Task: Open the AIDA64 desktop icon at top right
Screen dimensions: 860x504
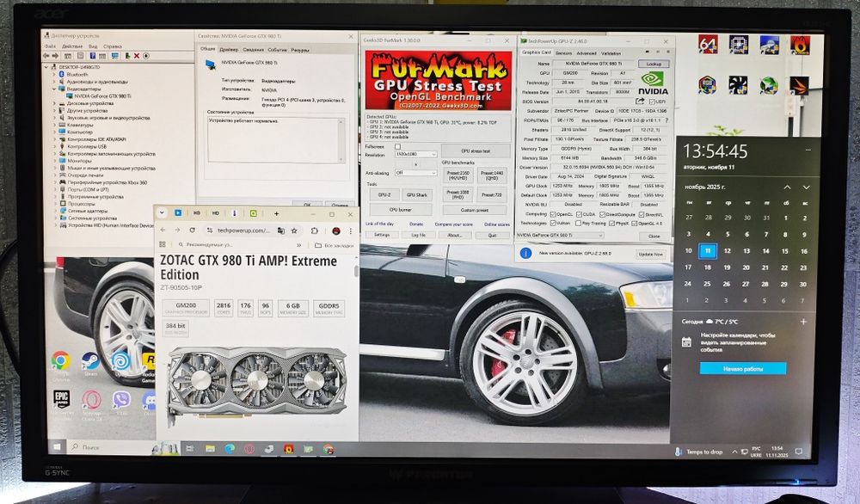Action: (708, 45)
